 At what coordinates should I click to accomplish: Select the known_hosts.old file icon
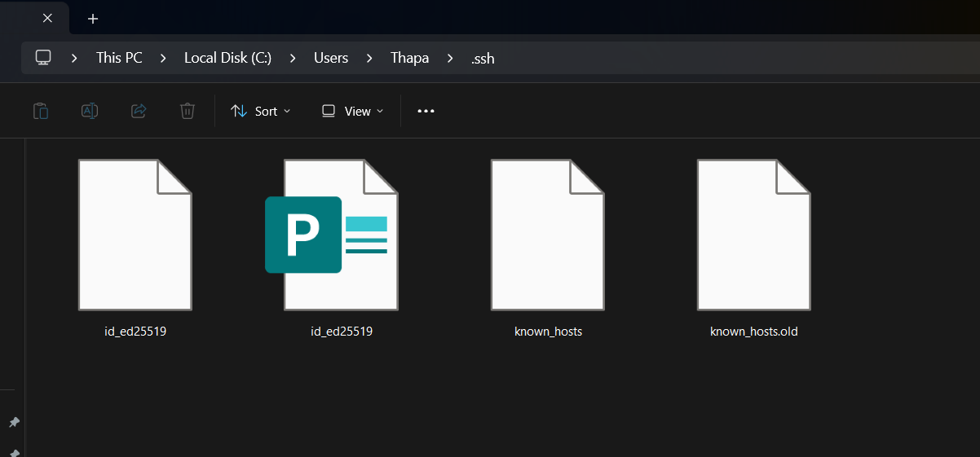pos(754,235)
